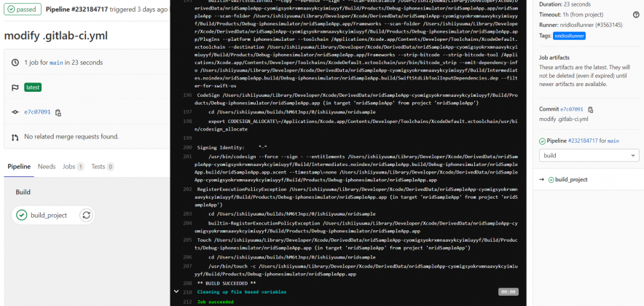Copy commit SHA e7c07091 to clipboard
This screenshot has width=644, height=306.
(58, 112)
